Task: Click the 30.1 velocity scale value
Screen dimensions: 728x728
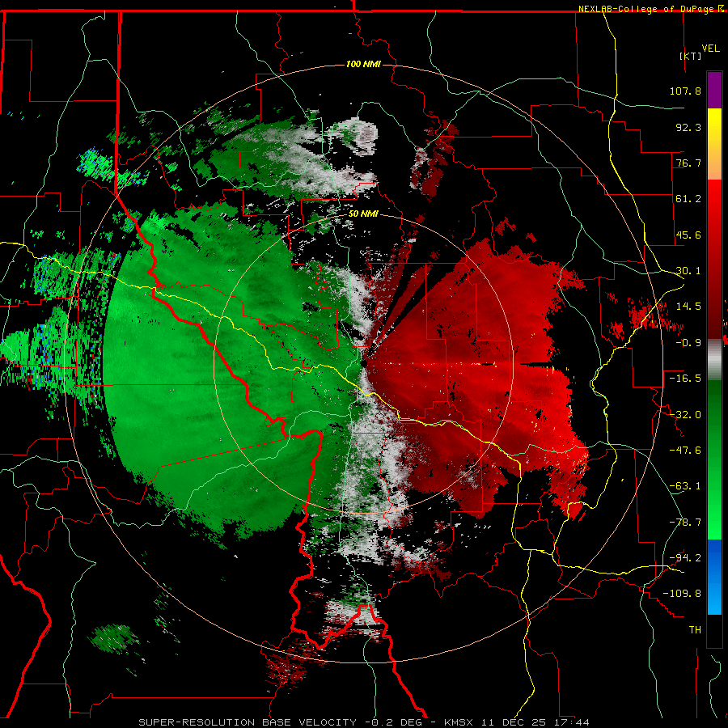Action: pyautogui.click(x=688, y=271)
